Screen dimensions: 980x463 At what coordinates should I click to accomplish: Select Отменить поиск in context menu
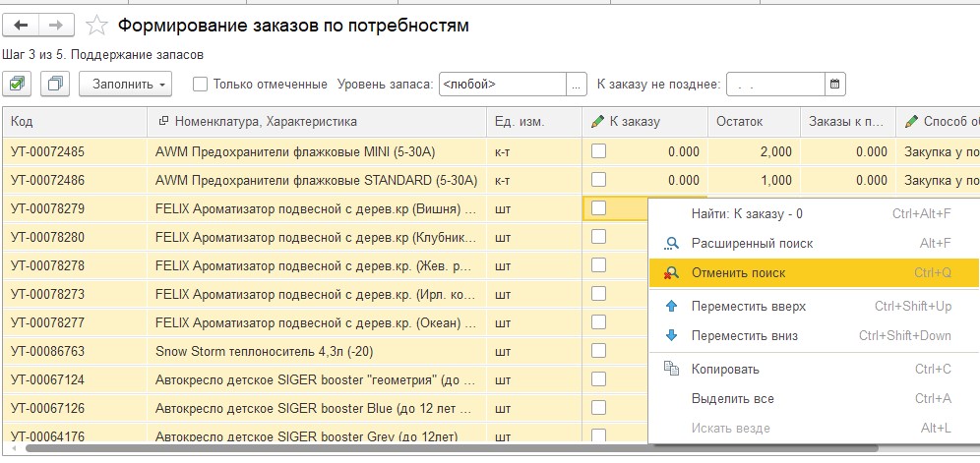738,272
